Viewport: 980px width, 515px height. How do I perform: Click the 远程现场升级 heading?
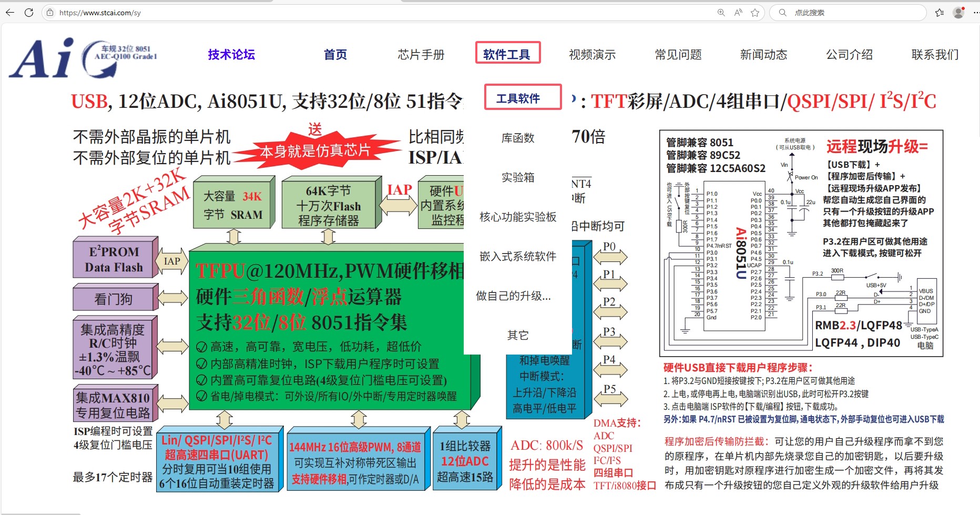(877, 146)
